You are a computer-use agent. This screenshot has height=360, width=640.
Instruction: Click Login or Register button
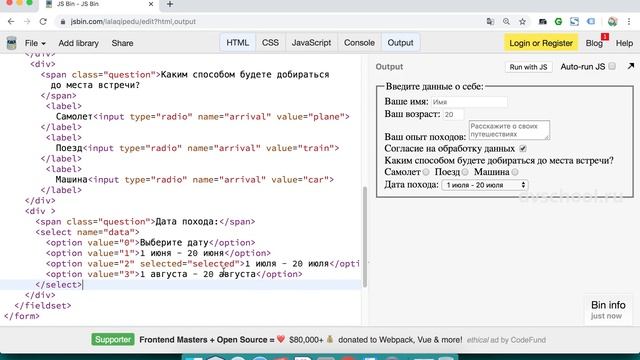(x=541, y=43)
